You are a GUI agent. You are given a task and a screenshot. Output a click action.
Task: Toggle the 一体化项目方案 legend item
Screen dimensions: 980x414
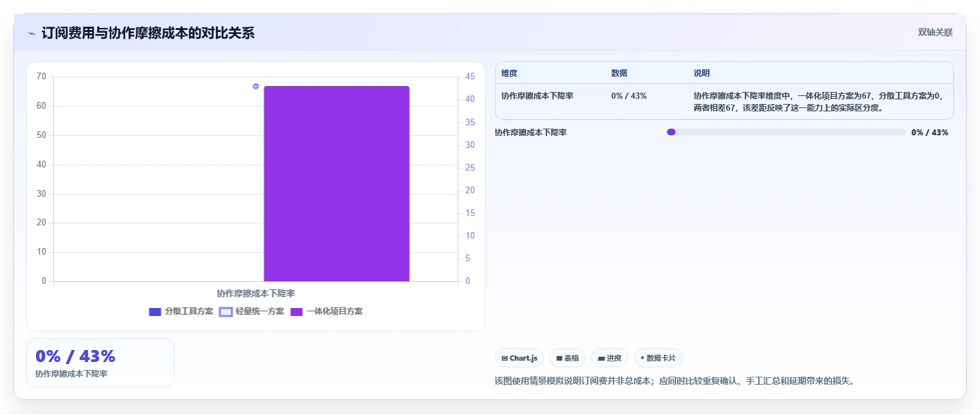click(x=326, y=311)
